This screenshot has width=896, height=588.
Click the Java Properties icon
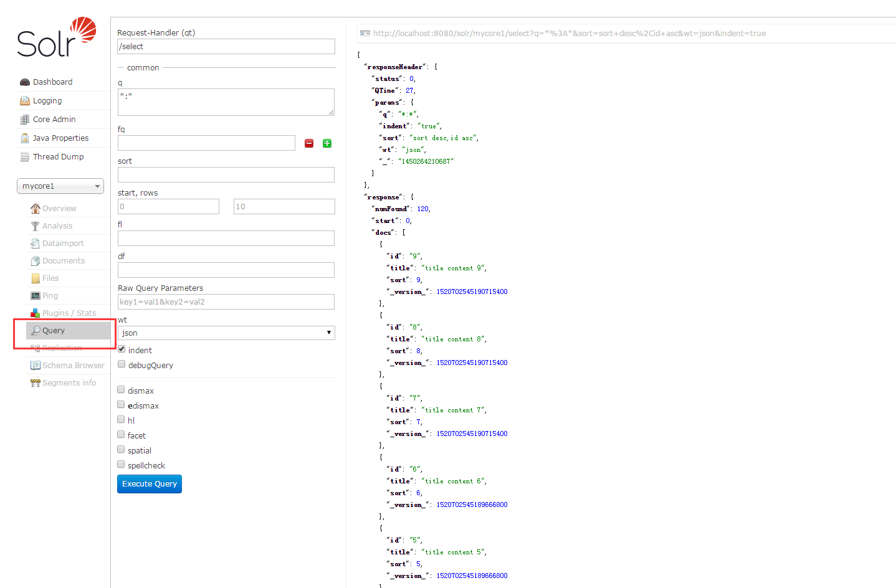pyautogui.click(x=25, y=138)
